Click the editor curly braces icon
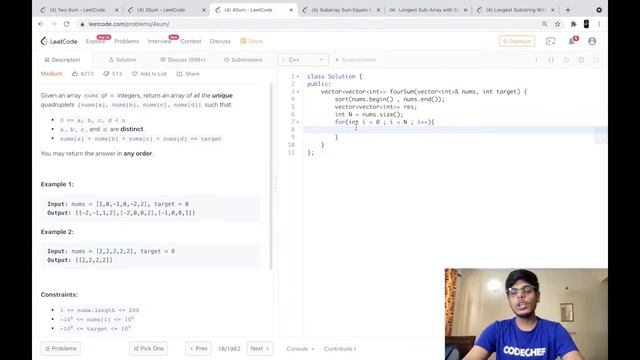This screenshot has height=360, width=640. click(x=551, y=60)
